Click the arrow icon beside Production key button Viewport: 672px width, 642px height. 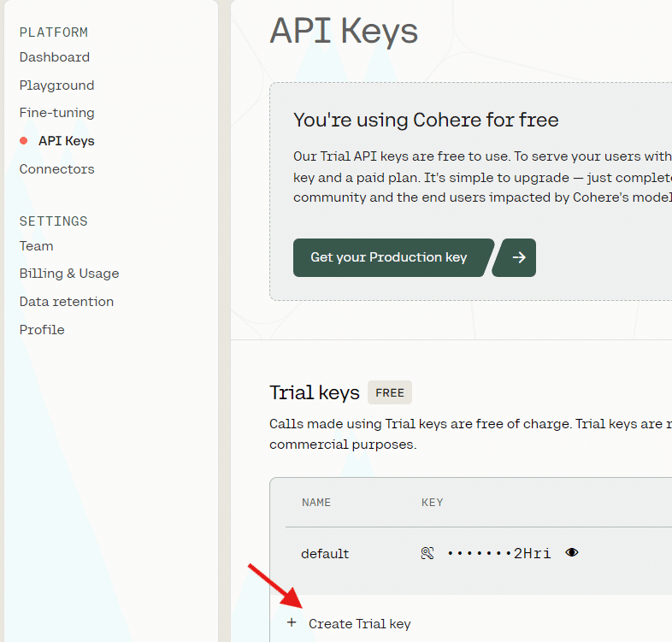click(519, 257)
